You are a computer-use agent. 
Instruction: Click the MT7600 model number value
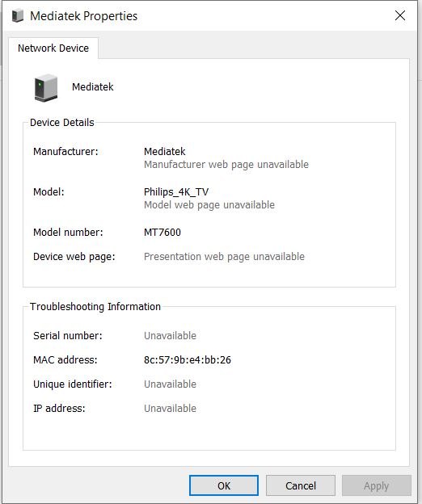[x=162, y=232]
